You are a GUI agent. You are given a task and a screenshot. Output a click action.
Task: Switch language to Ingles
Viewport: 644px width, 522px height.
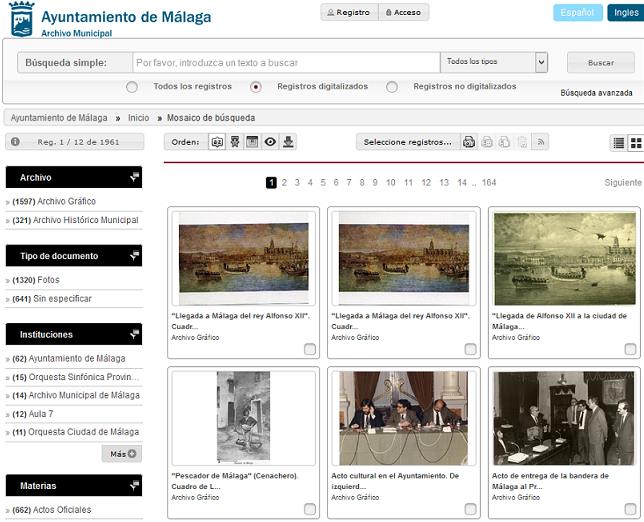(624, 13)
